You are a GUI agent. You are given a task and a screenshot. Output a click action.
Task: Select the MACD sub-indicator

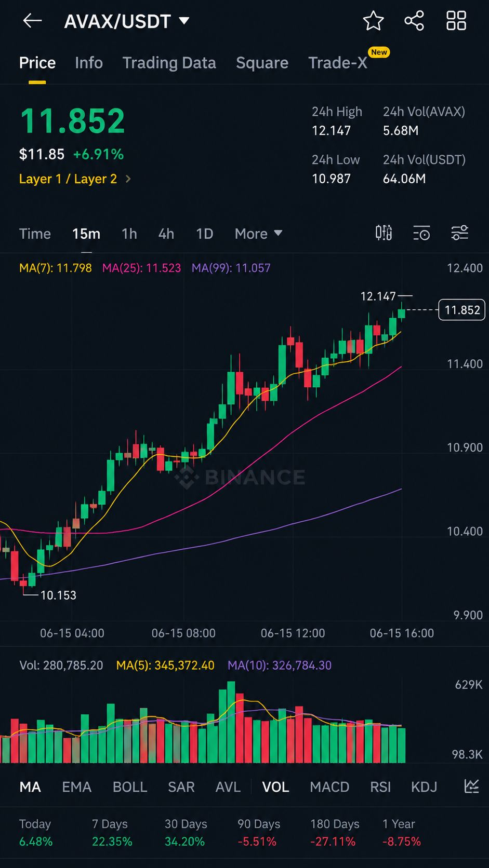click(329, 787)
